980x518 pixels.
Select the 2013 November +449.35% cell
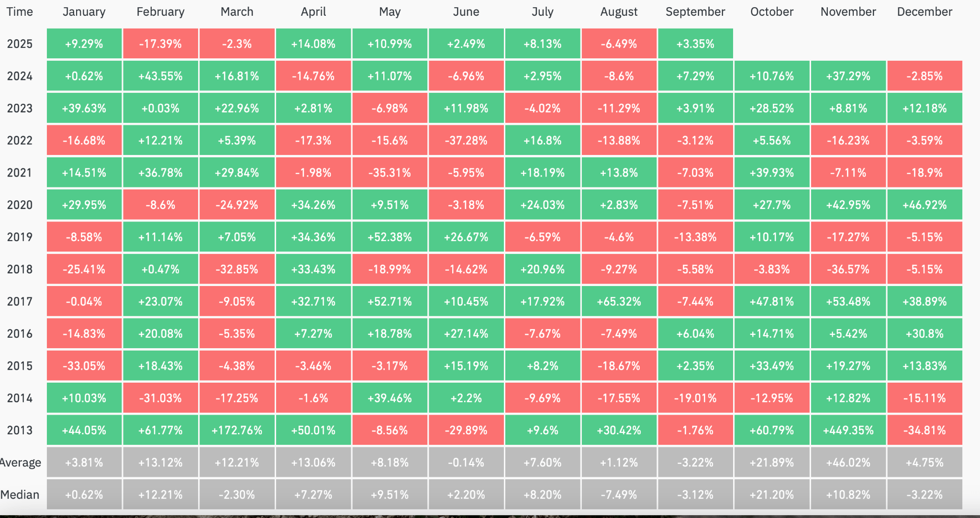point(848,430)
